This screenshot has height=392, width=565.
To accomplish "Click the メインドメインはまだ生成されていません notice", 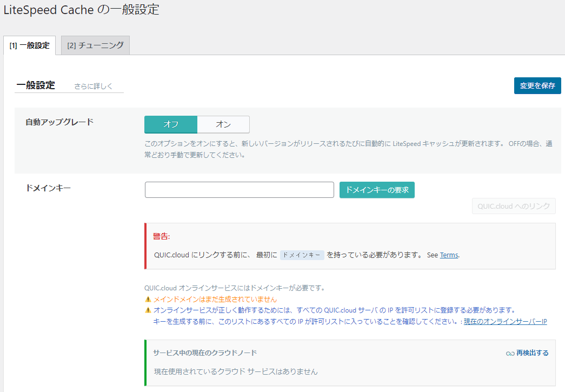I will (215, 300).
